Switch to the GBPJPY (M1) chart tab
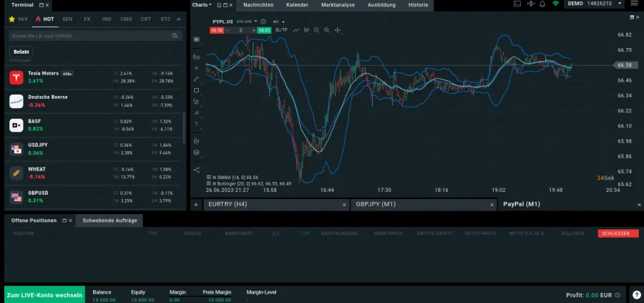Screen dimensions: 644x303 (x=424, y=204)
